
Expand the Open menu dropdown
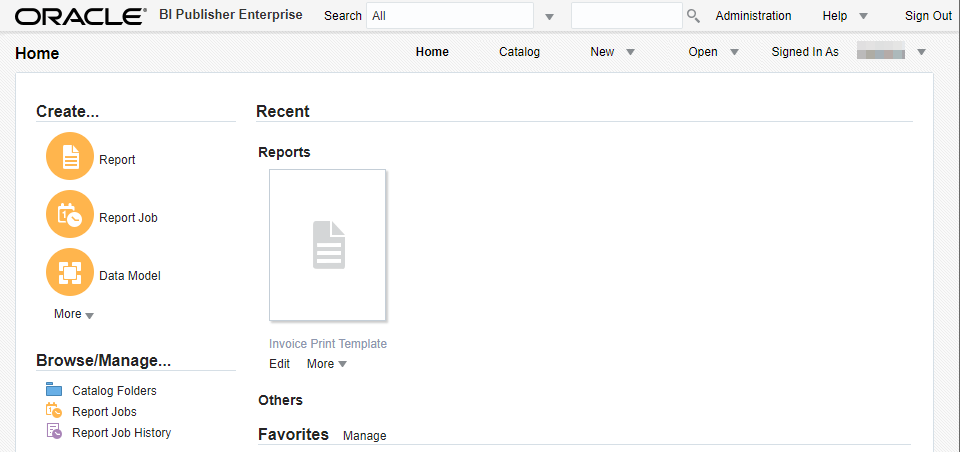coord(734,53)
